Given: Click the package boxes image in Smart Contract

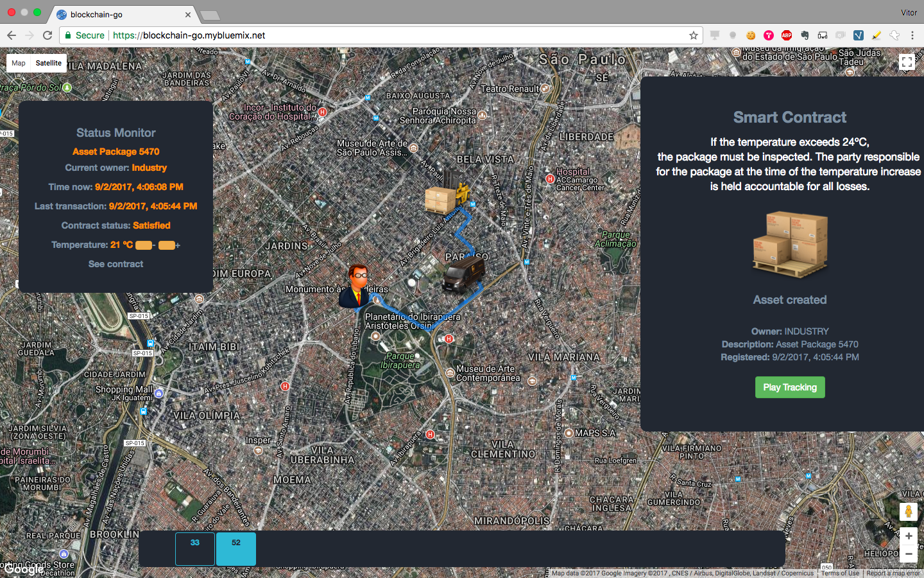Looking at the screenshot, I should 790,244.
